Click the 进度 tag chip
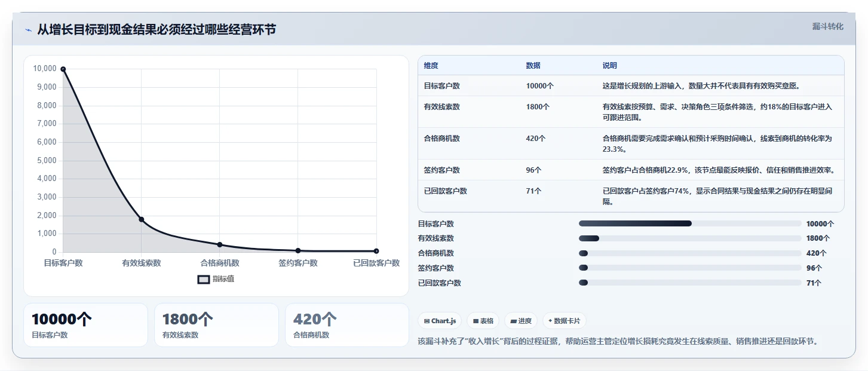This screenshot has height=371, width=868. pos(521,321)
